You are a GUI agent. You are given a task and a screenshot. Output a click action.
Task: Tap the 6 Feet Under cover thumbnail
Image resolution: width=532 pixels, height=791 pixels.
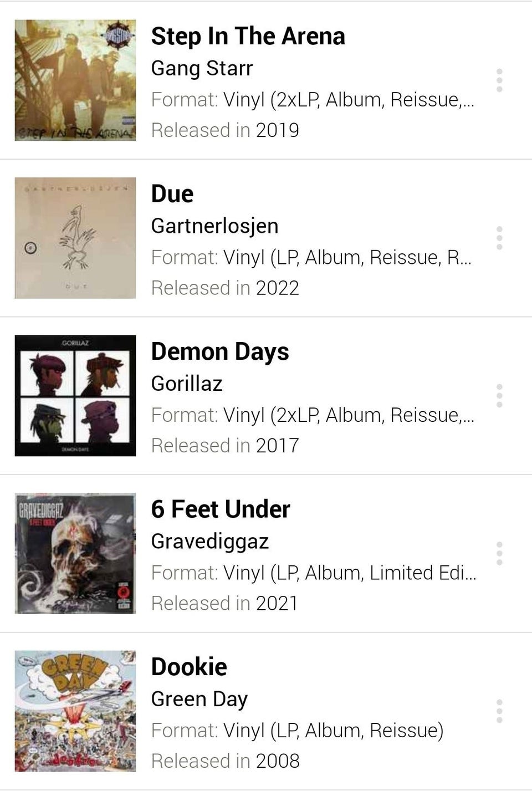click(75, 553)
